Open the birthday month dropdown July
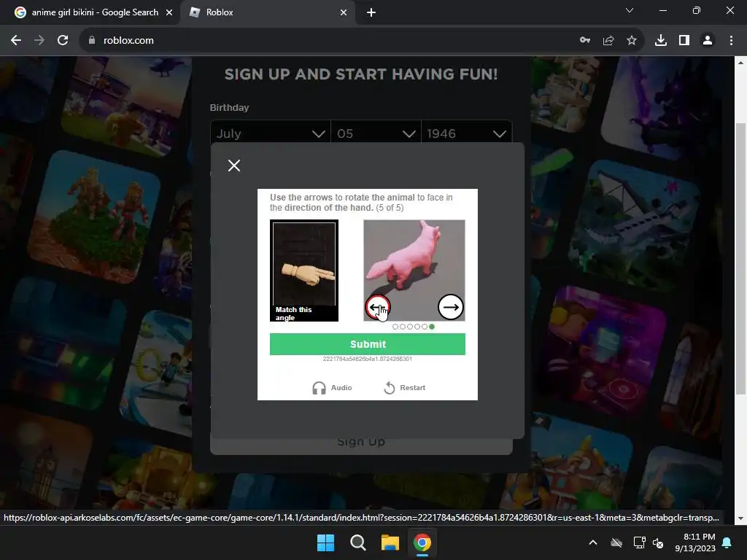The width and height of the screenshot is (747, 560). [270, 133]
